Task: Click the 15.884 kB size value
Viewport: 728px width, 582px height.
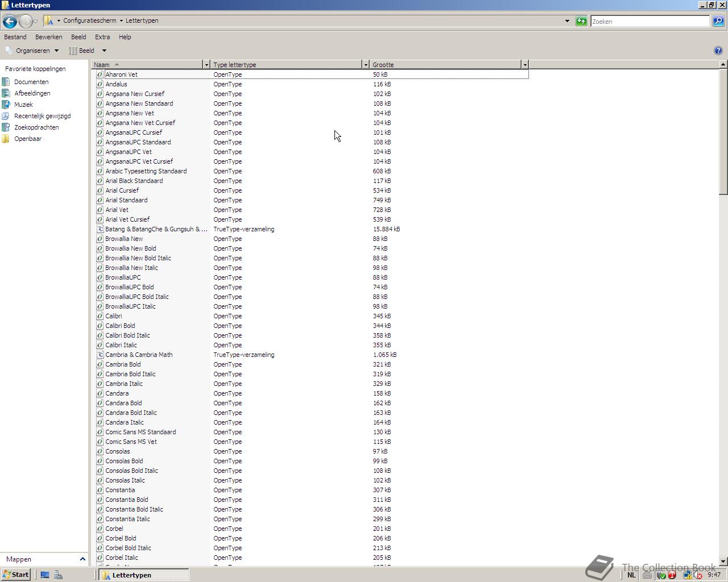Action: pyautogui.click(x=387, y=229)
